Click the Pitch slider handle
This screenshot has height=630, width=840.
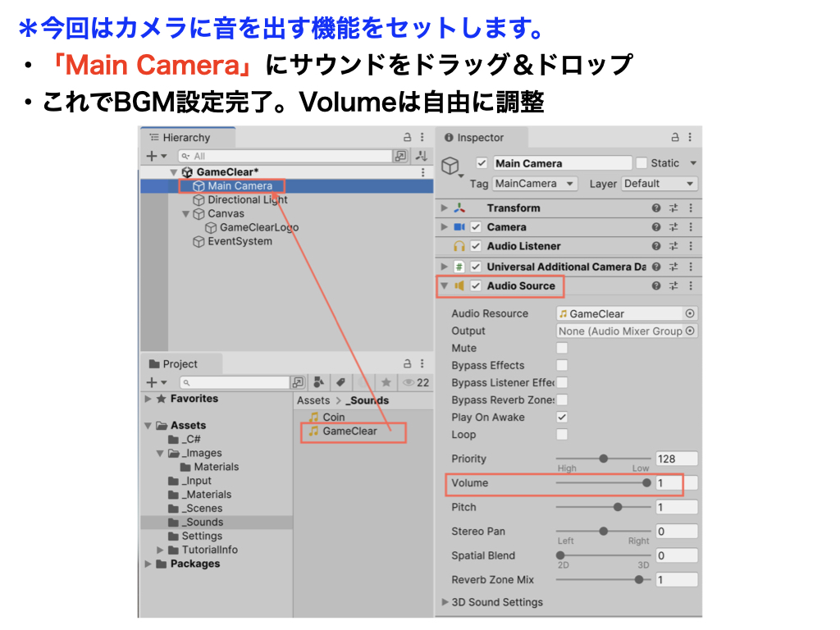(x=618, y=508)
